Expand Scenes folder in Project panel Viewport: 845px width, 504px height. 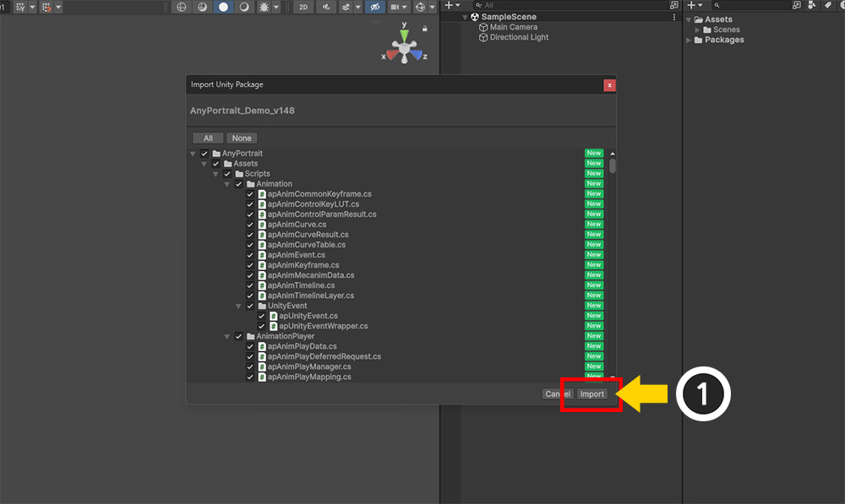[697, 30]
